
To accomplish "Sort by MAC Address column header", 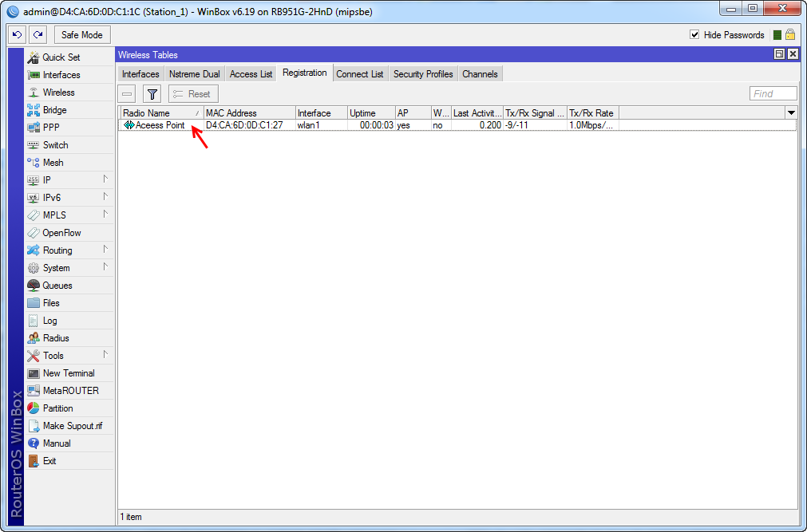I will (x=250, y=113).
